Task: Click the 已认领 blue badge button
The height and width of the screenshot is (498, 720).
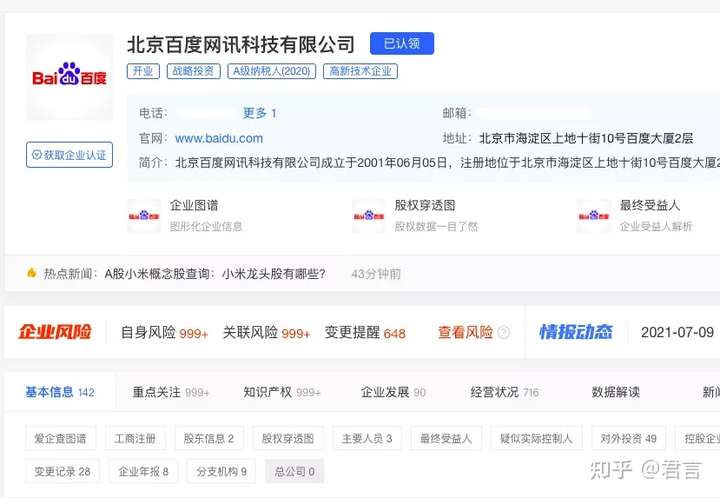Action: click(x=402, y=44)
